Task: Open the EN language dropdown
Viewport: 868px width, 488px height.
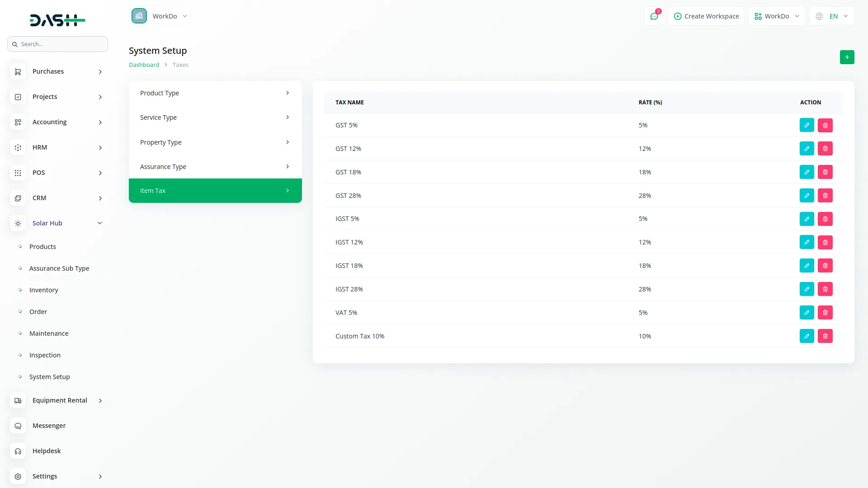Action: point(833,16)
